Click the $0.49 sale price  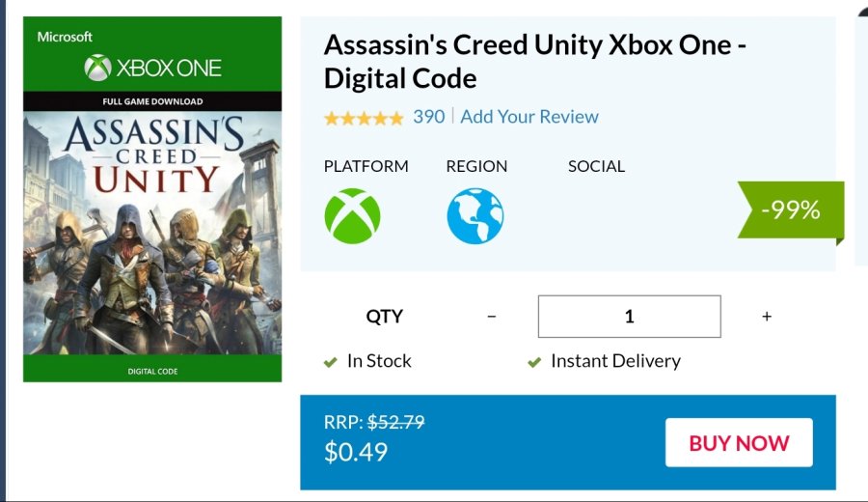(356, 452)
